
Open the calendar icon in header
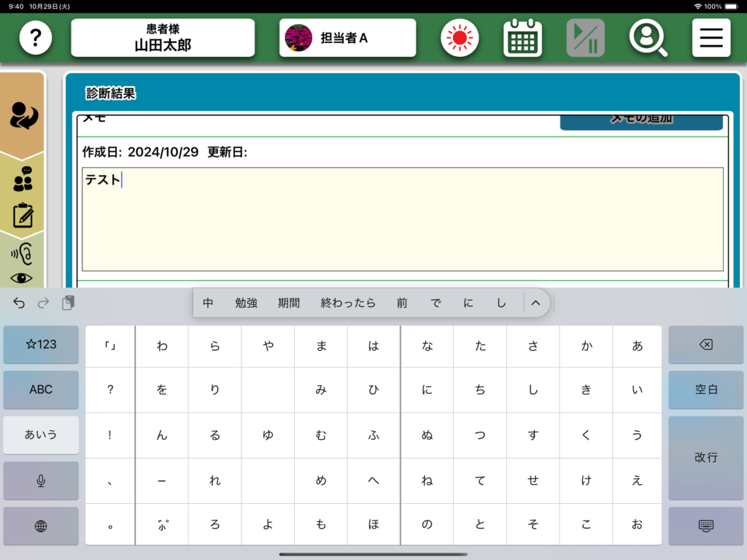point(522,38)
